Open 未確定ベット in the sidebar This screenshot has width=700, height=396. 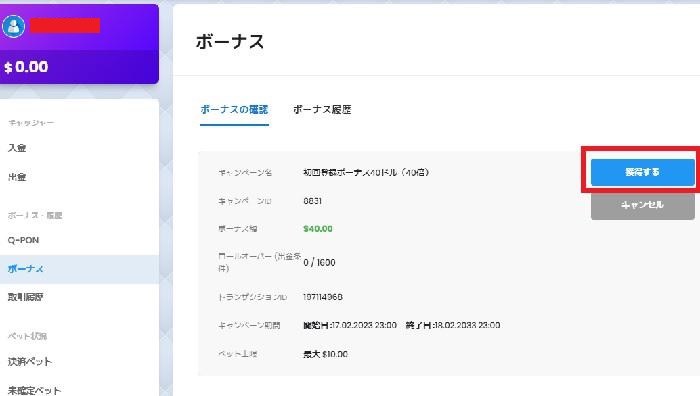coord(34,390)
